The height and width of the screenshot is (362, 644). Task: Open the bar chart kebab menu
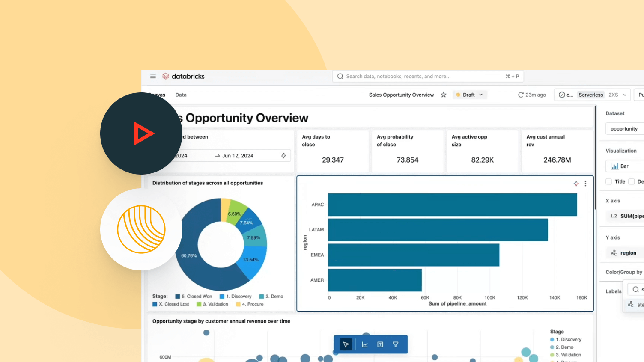click(585, 184)
